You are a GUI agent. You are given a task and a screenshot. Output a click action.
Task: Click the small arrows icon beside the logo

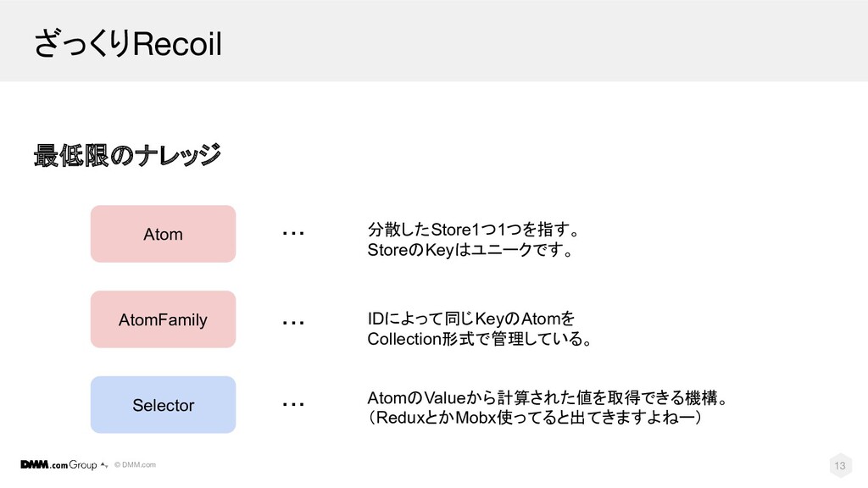point(104,465)
